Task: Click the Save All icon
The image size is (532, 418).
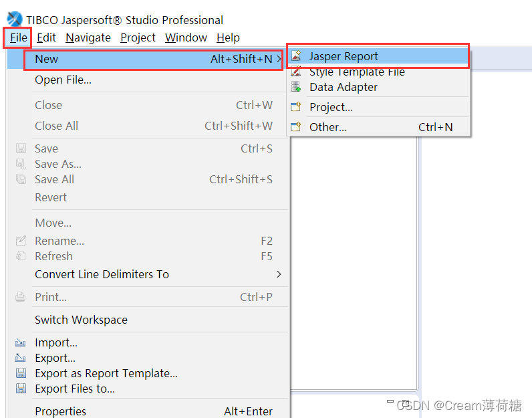Action: [x=21, y=179]
